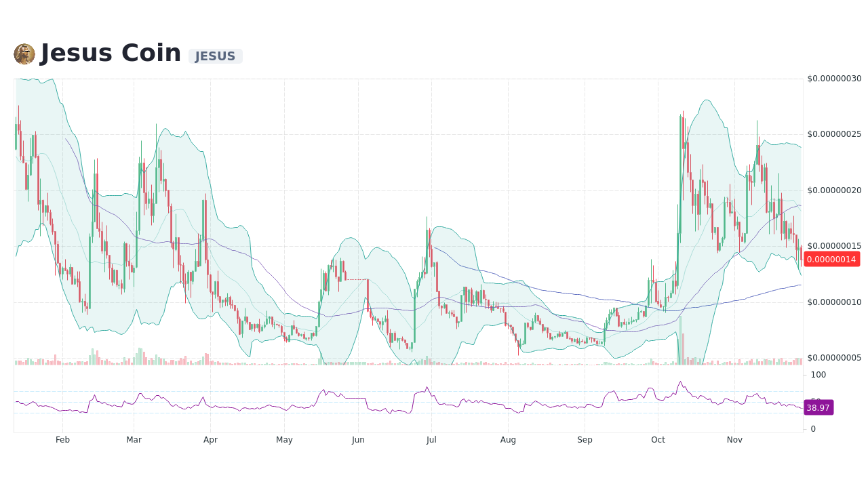
Task: Open the chart timeframe selector
Action: [407, 439]
